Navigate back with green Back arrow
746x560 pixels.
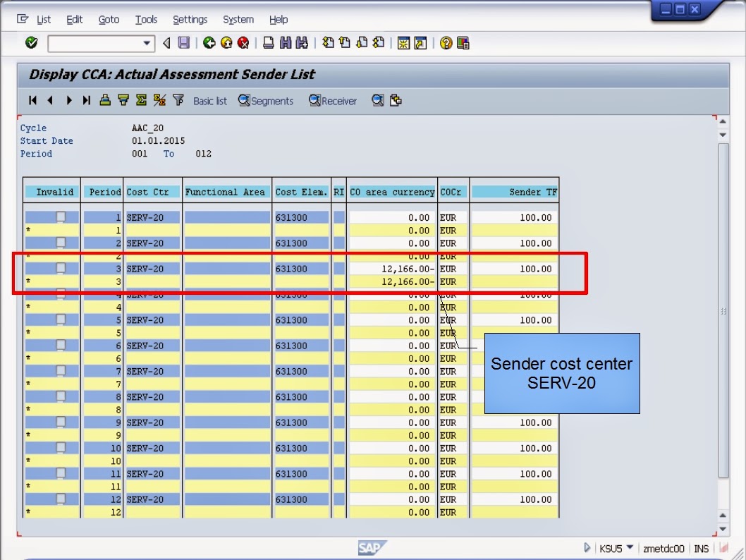pyautogui.click(x=209, y=43)
